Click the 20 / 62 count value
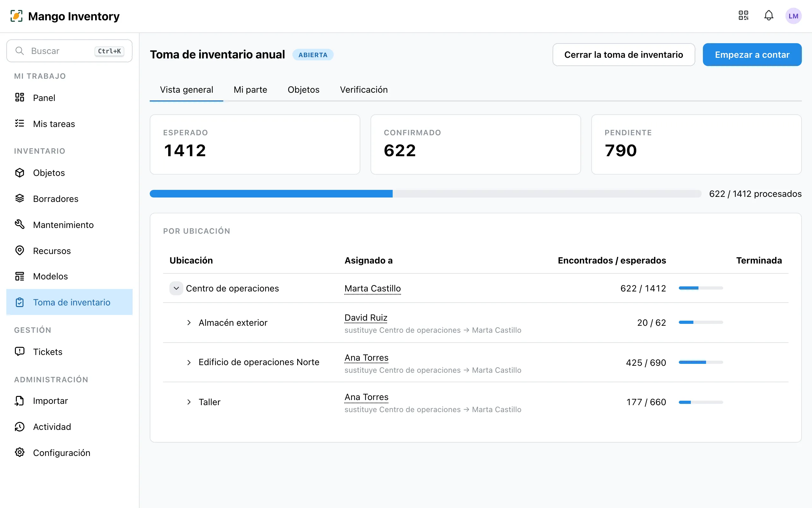The width and height of the screenshot is (812, 508). coord(652,323)
